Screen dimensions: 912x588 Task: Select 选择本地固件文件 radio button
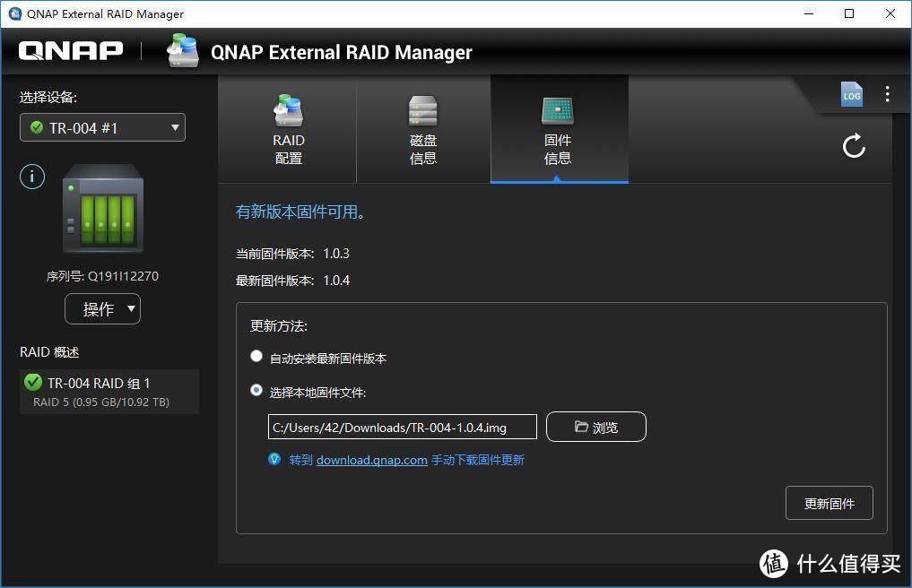[256, 390]
